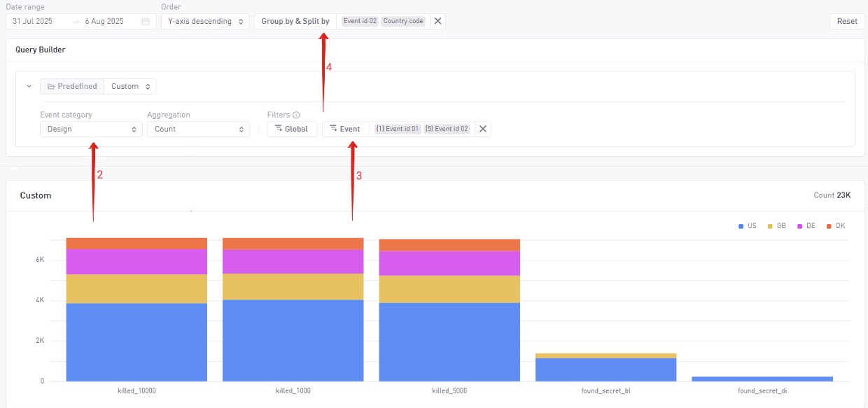Screen dimensions: 868x408
Task: Collapse the query row with chevron
Action: pos(29,87)
